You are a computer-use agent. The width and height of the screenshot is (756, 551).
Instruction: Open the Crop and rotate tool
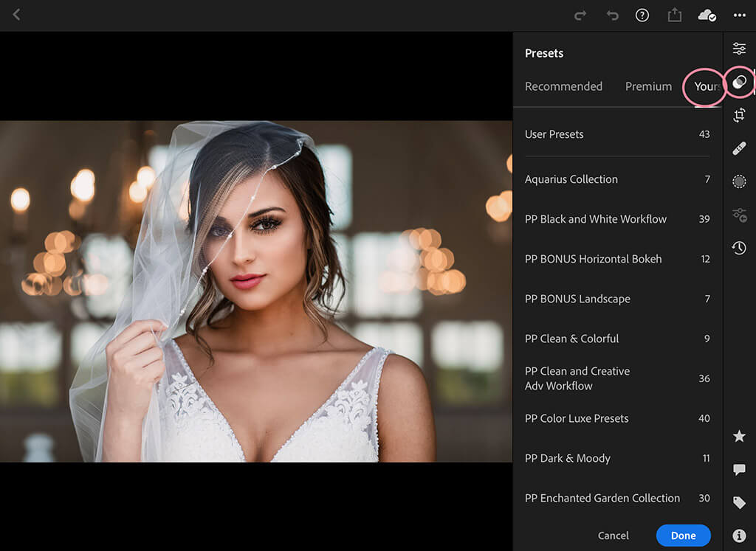click(739, 115)
